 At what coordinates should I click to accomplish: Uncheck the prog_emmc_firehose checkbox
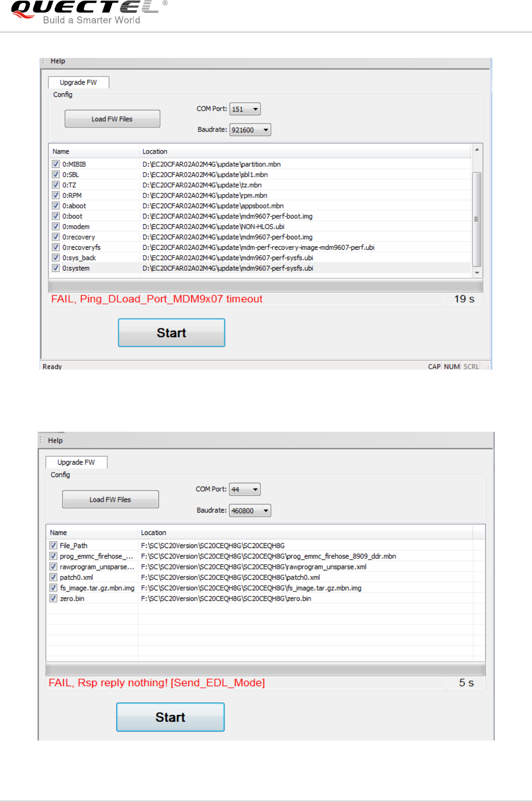pyautogui.click(x=53, y=556)
